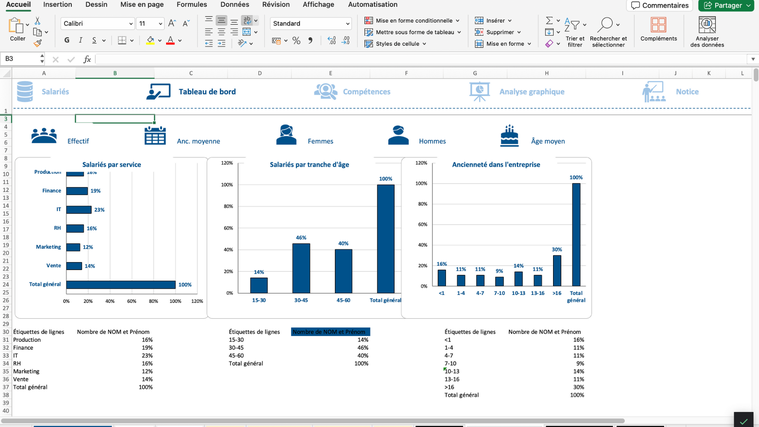Click the Rechercher et sélectionner magnifier
This screenshot has width=759, height=427.
click(607, 25)
